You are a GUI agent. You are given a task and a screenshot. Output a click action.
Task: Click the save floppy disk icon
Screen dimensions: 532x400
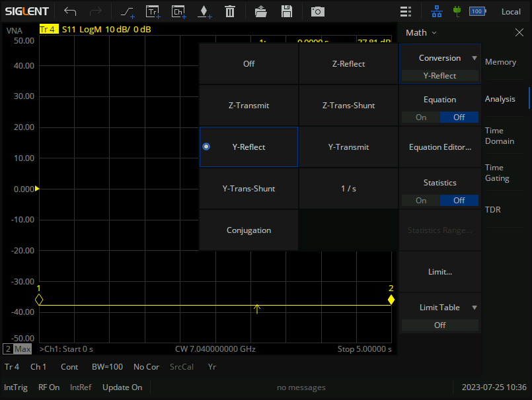(x=287, y=11)
